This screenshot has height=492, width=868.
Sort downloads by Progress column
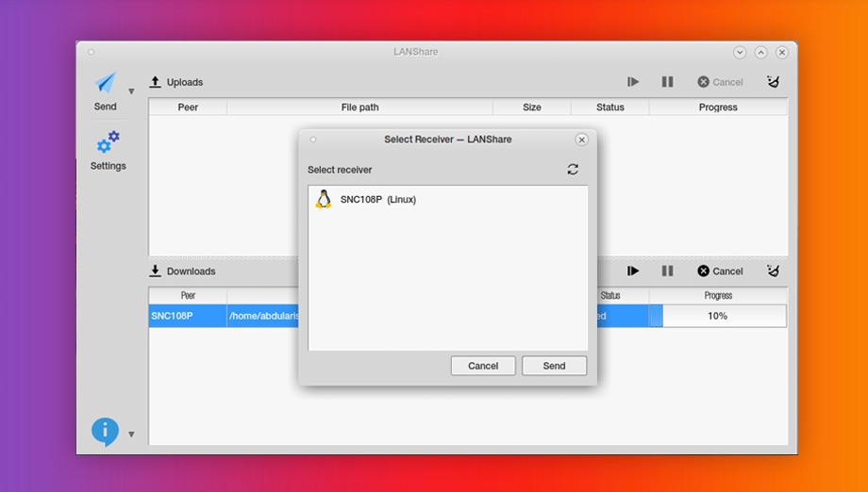(x=718, y=296)
